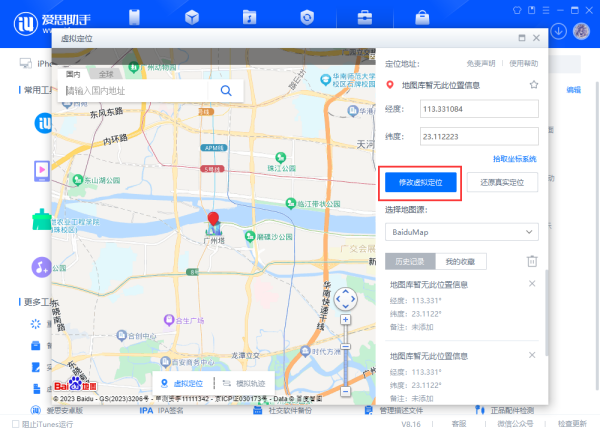Toggle the 阻止iTunes运行 checkbox

pyautogui.click(x=16, y=424)
